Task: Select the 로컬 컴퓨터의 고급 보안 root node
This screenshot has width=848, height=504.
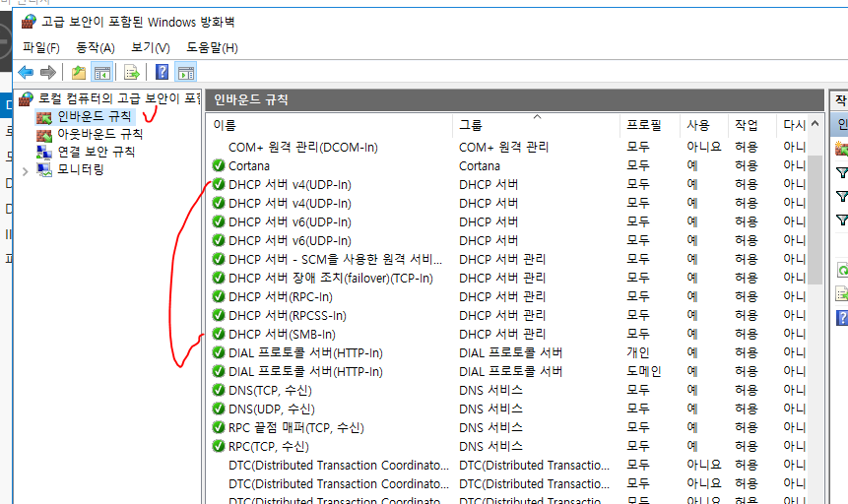Action: pos(119,98)
